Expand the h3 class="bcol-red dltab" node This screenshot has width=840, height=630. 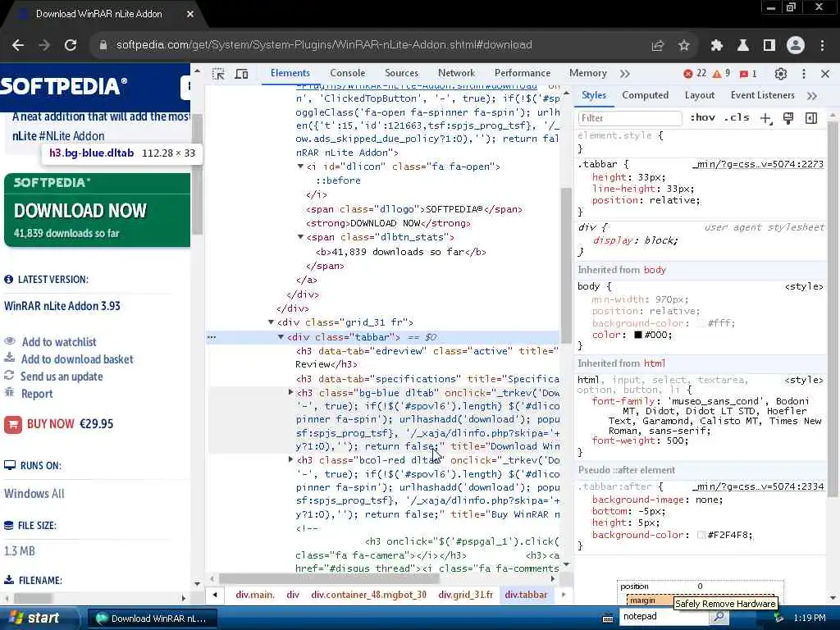point(290,459)
